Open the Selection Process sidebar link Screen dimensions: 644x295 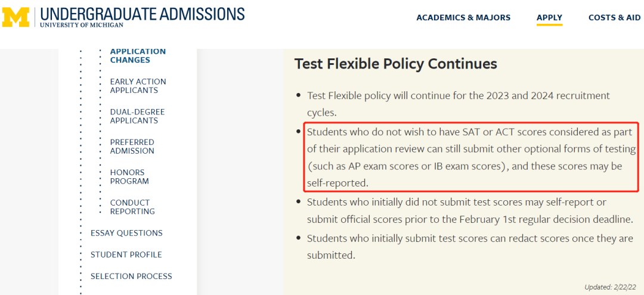(x=131, y=277)
